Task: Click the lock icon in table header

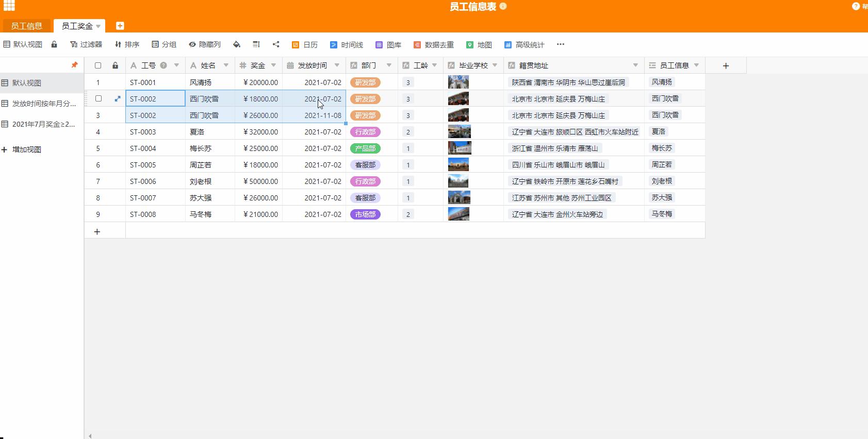Action: click(x=115, y=65)
